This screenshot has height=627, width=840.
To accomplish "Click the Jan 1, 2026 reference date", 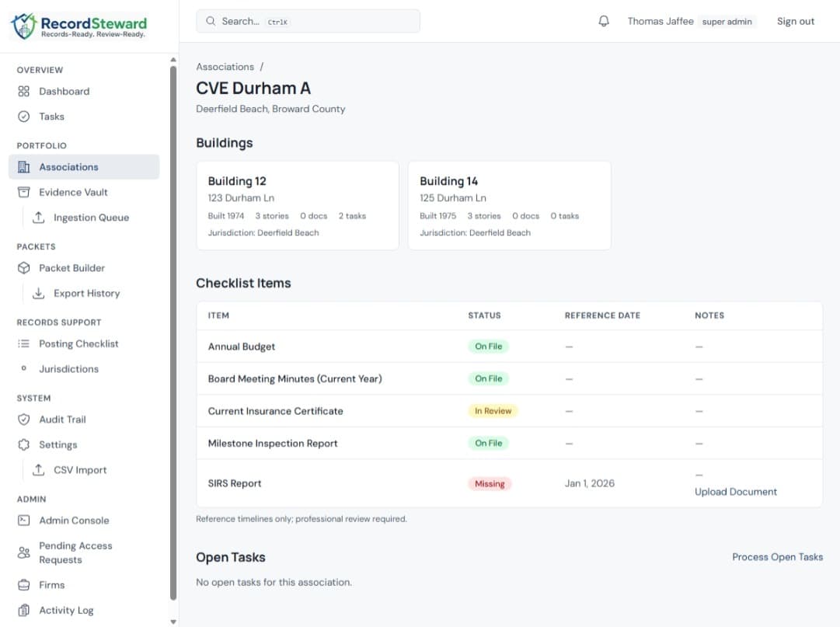I will (x=589, y=483).
